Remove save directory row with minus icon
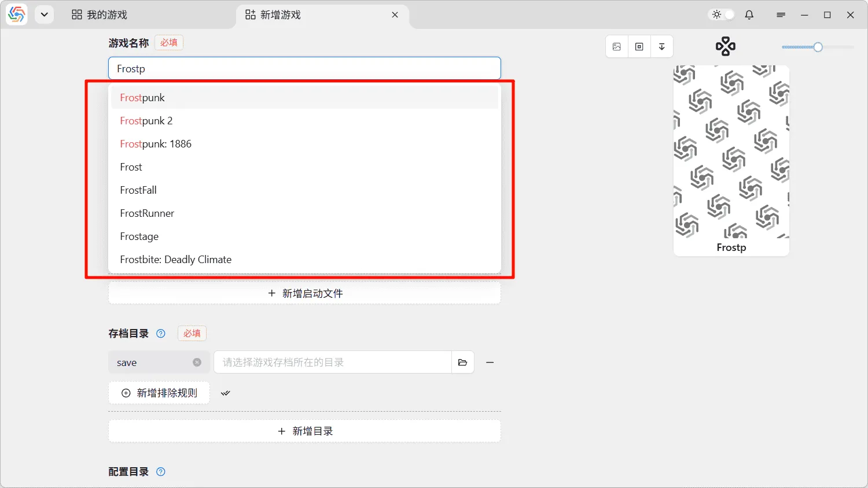Viewport: 868px width, 488px height. [x=490, y=363]
